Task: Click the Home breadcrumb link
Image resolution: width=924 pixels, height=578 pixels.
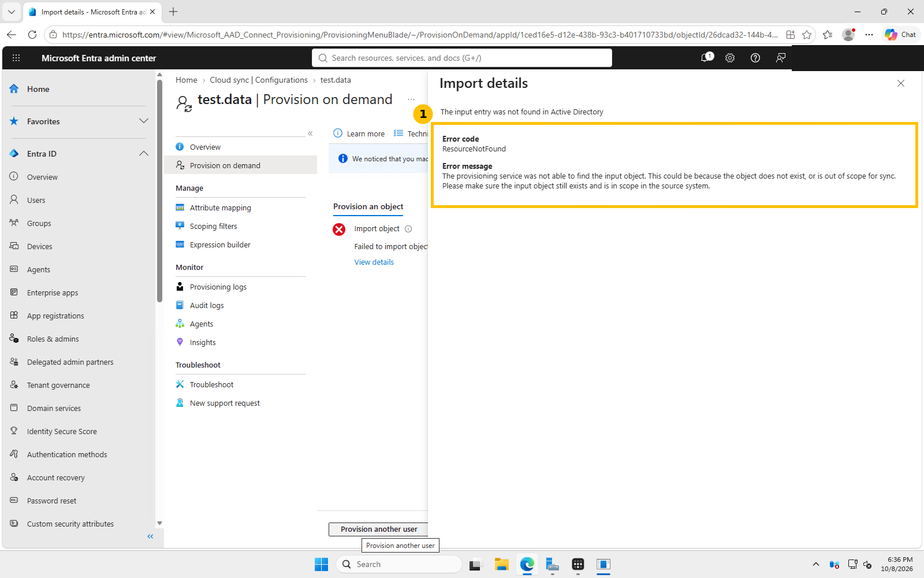Action: 187,80
